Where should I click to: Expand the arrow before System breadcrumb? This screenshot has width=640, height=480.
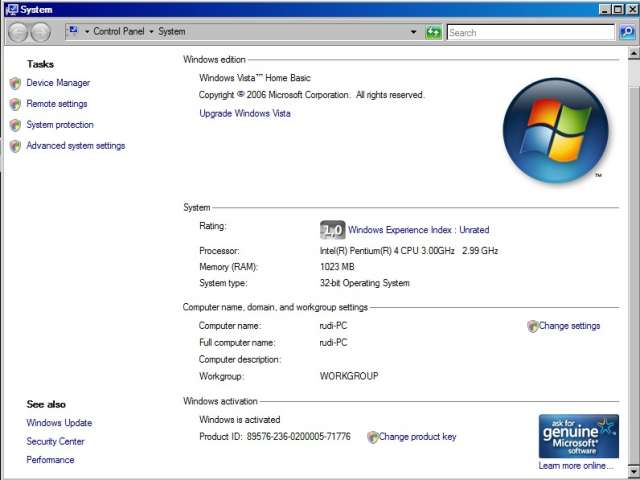click(151, 32)
